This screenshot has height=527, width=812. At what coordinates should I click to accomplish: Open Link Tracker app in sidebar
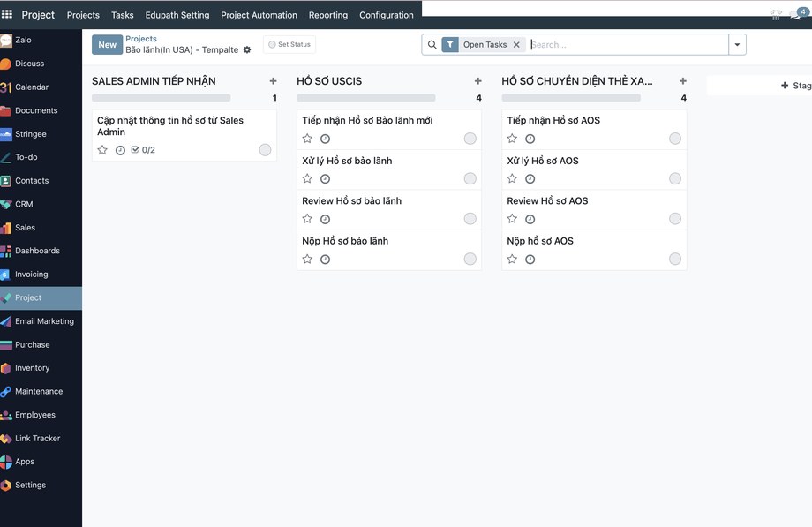tap(41, 439)
